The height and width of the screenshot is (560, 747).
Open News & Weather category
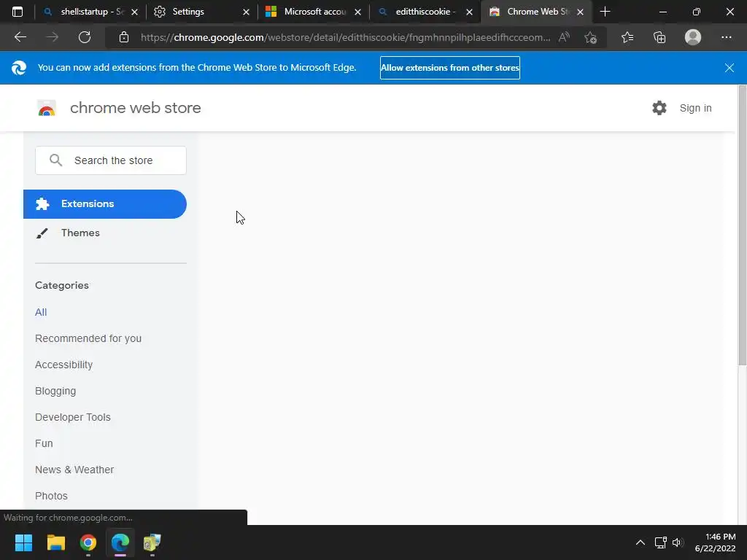point(74,469)
